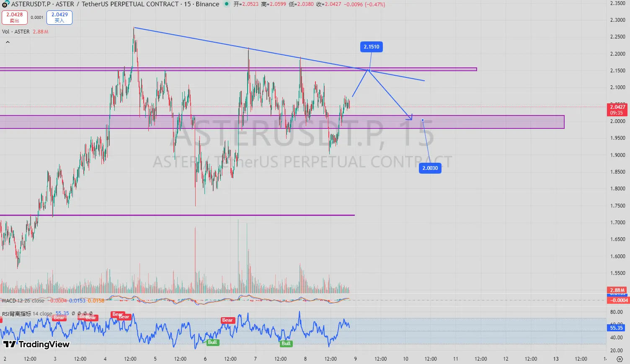The width and height of the screenshot is (630, 364).
Task: Open symbol search via the ASTERUSDT.P title
Action: click(32, 4)
